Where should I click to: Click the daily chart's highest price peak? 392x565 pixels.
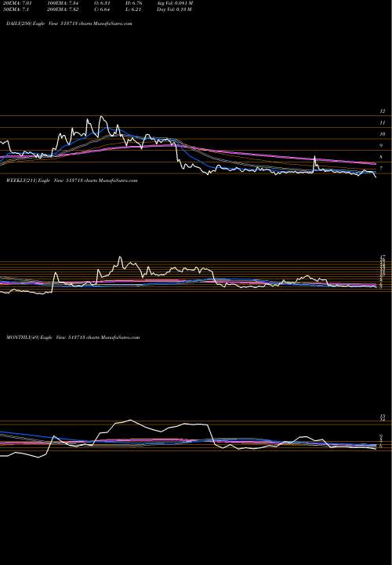point(101,116)
